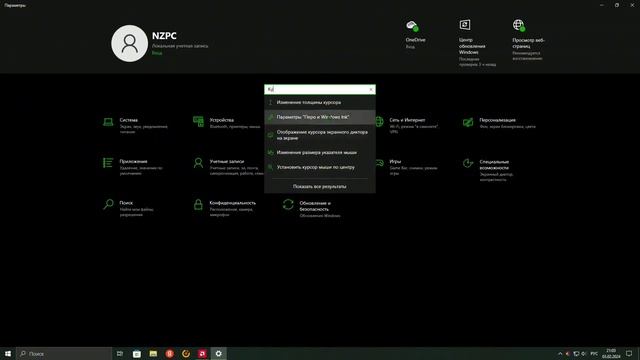Show hidden system tray icons

560,353
